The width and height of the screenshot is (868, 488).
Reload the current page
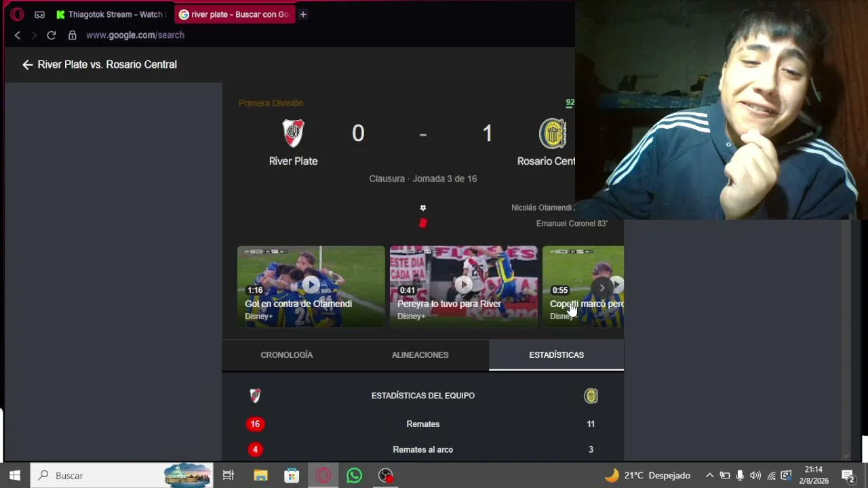[x=51, y=35]
